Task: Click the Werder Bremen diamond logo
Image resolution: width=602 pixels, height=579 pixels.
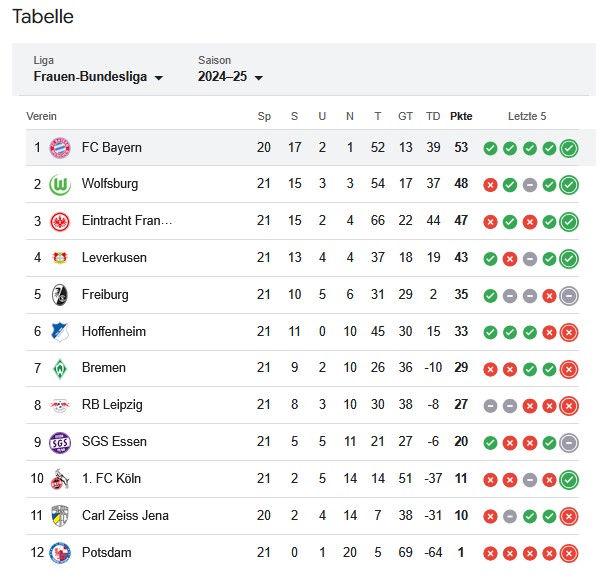Action: tap(60, 368)
